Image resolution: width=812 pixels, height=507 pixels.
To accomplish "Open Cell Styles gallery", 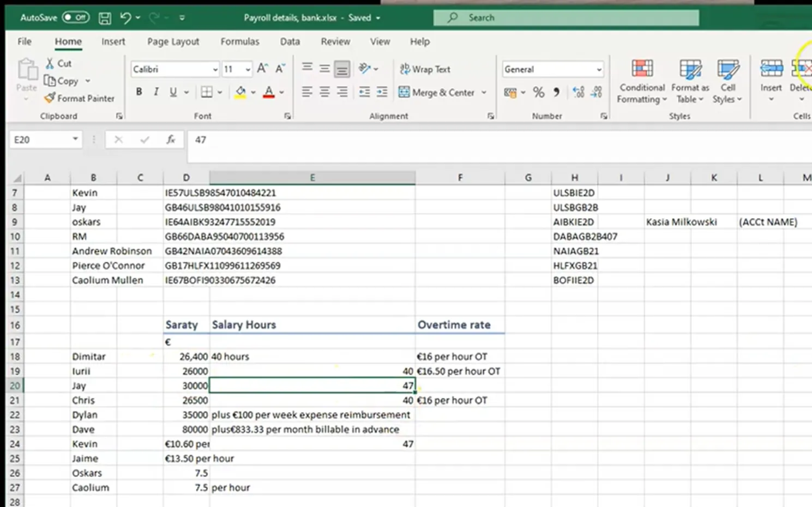I will (x=727, y=81).
